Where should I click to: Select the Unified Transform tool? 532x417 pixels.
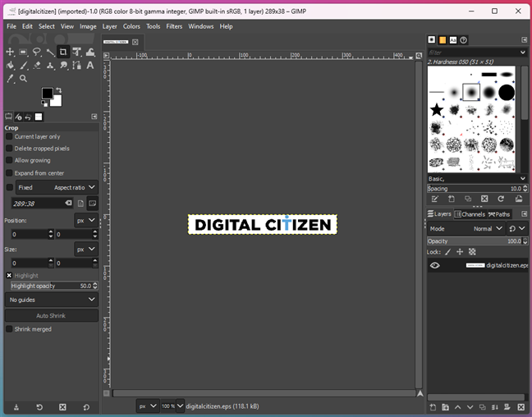click(76, 52)
